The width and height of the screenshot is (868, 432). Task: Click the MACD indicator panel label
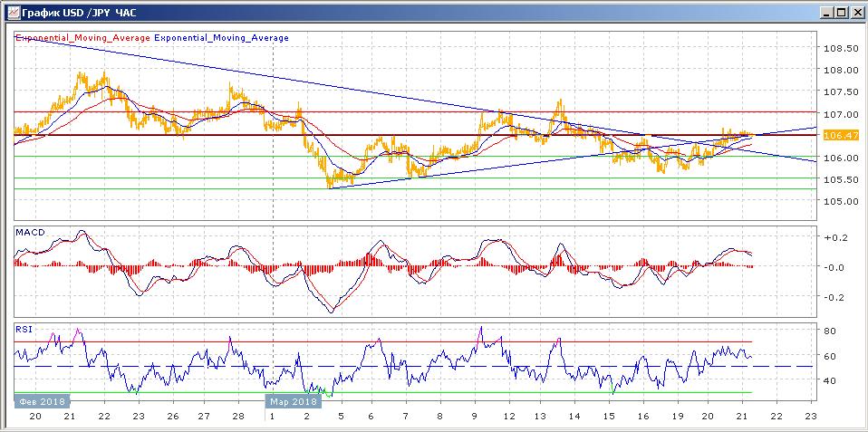coord(30,233)
